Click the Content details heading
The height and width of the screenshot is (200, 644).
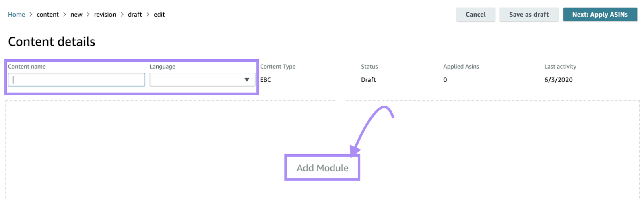[x=52, y=42]
